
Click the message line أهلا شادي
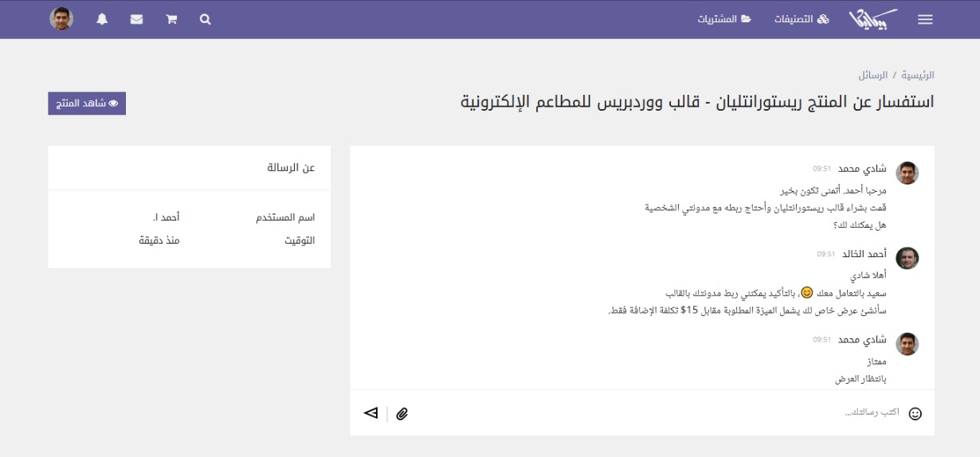click(868, 276)
